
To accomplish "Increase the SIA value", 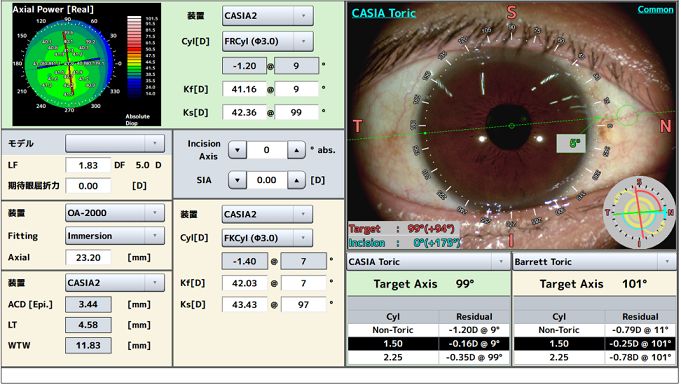I will 296,180.
